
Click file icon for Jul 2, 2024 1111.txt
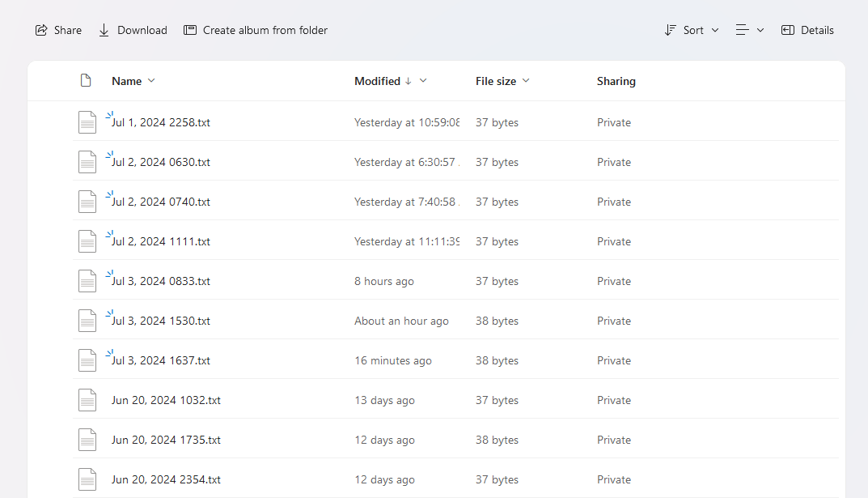coord(87,241)
